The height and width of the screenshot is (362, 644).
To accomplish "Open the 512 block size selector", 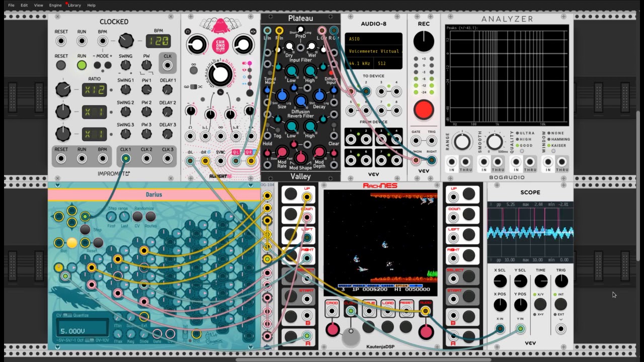I will pos(388,64).
